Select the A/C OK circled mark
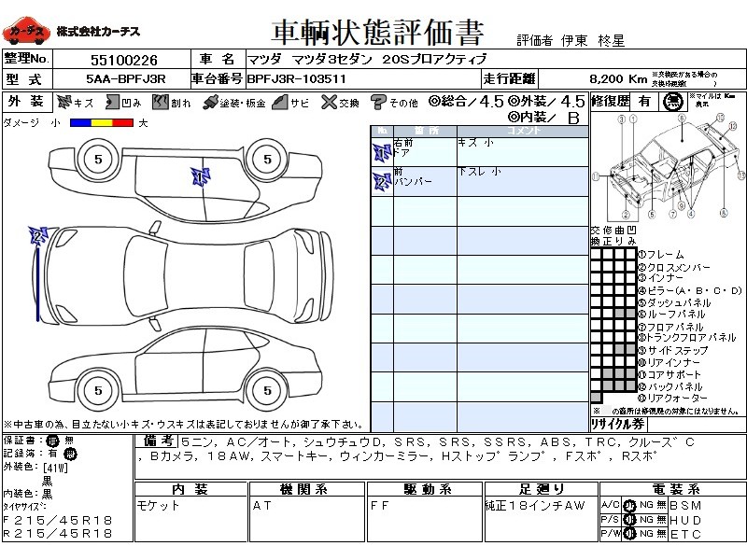Viewport: 747px width, 560px height. (629, 505)
